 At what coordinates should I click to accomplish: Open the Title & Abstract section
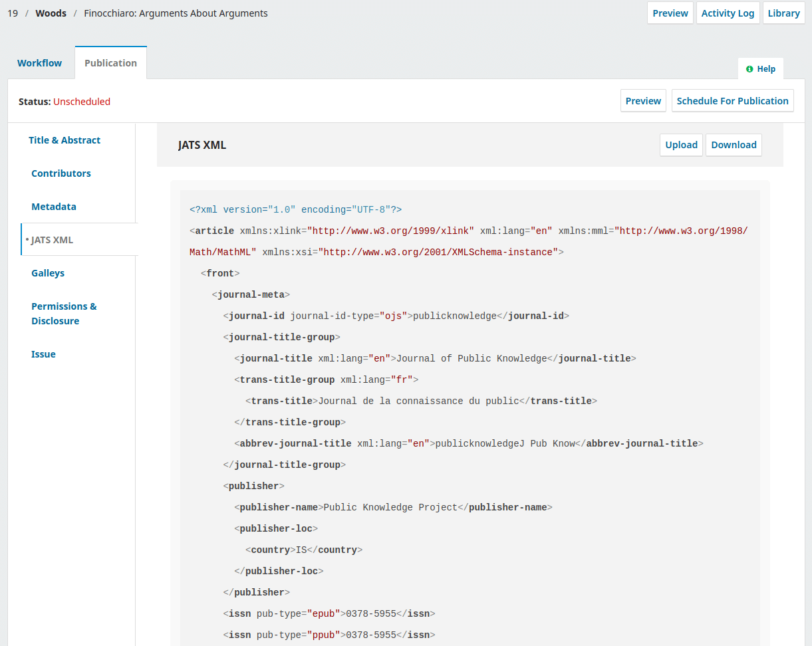(65, 140)
